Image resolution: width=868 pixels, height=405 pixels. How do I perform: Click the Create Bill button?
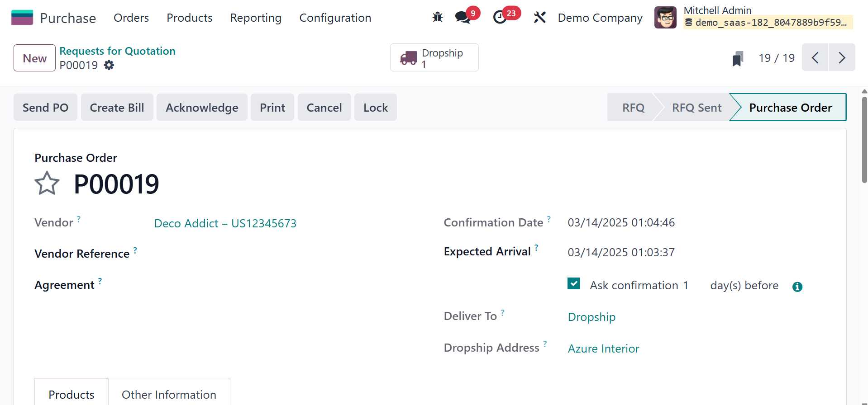point(117,108)
